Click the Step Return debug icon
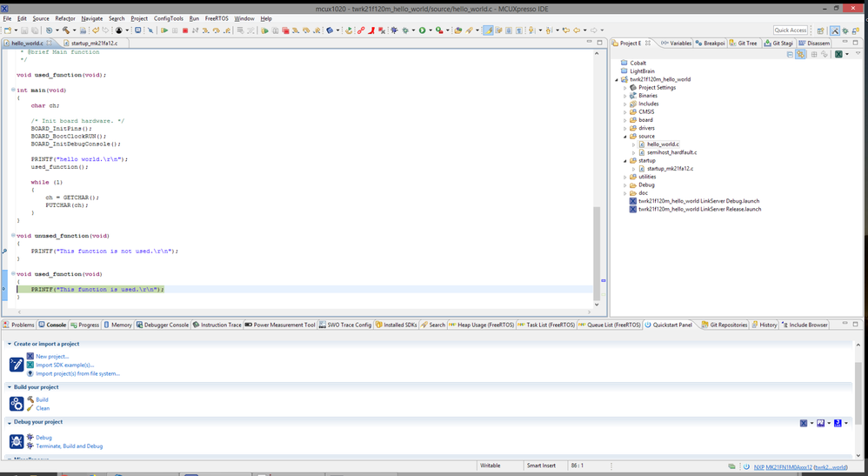This screenshot has height=476, width=868. point(226,30)
